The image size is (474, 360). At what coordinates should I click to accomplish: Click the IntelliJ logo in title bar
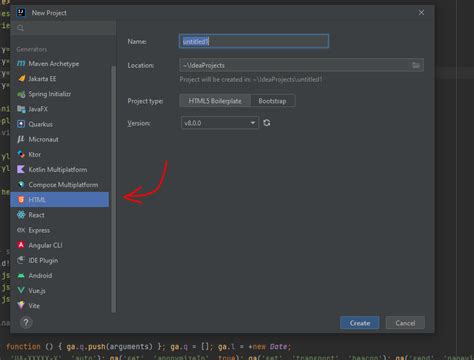point(21,13)
